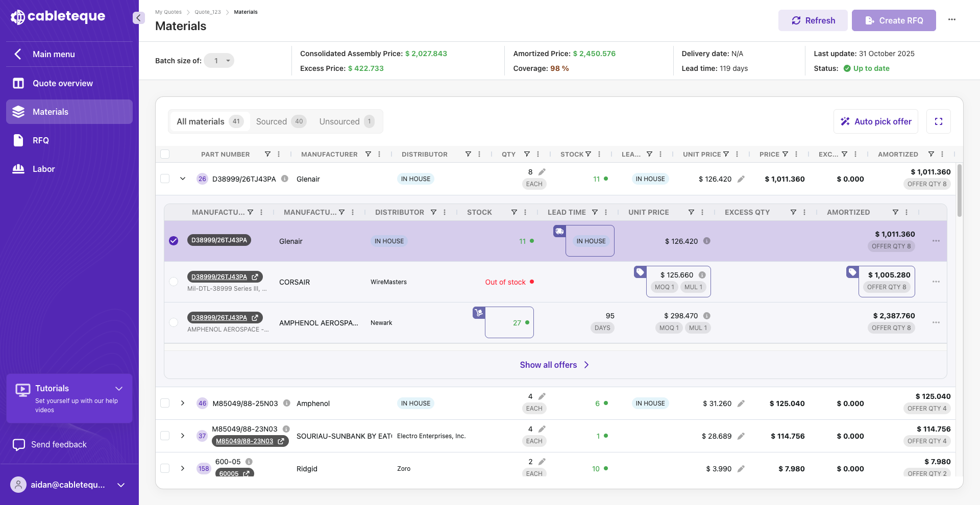The height and width of the screenshot is (505, 980).
Task: Edit the unit price of M85049/88-25N03
Action: coord(741,403)
